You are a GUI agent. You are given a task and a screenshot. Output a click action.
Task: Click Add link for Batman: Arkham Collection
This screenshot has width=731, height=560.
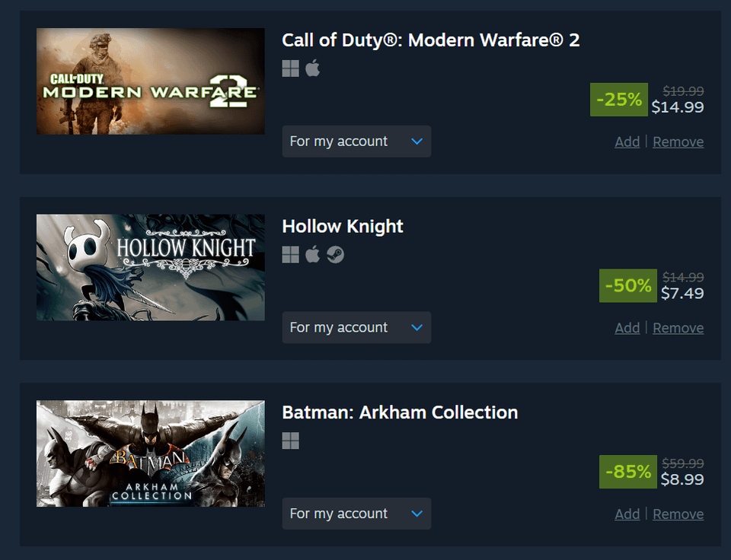pyautogui.click(x=627, y=514)
